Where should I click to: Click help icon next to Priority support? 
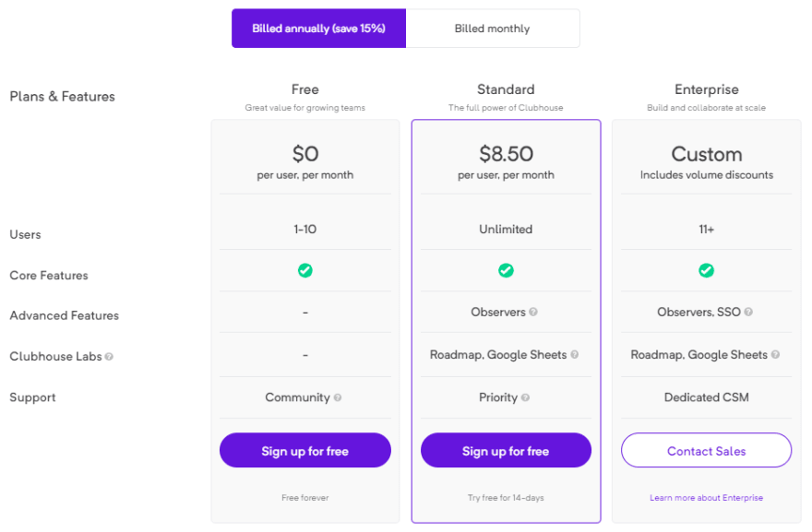(x=525, y=397)
